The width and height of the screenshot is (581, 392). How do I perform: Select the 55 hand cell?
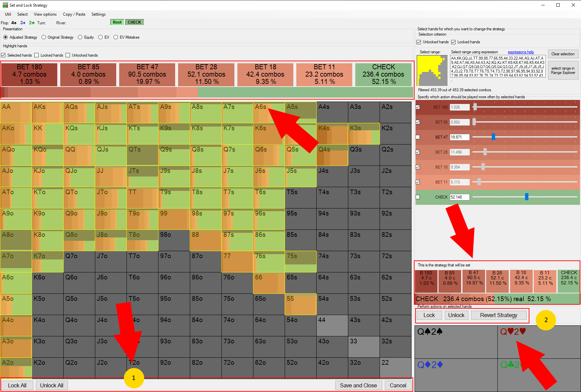click(x=301, y=304)
